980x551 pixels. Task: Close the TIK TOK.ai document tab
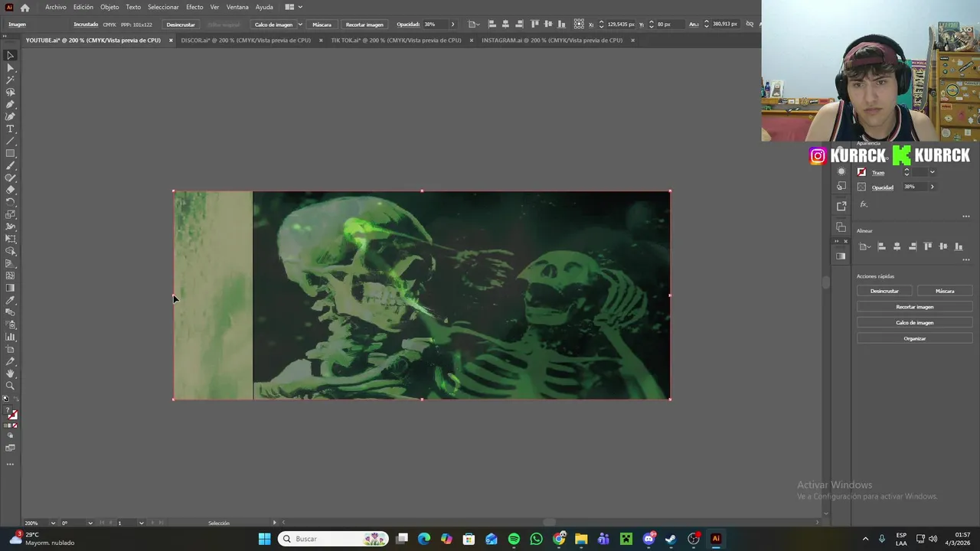[471, 41]
